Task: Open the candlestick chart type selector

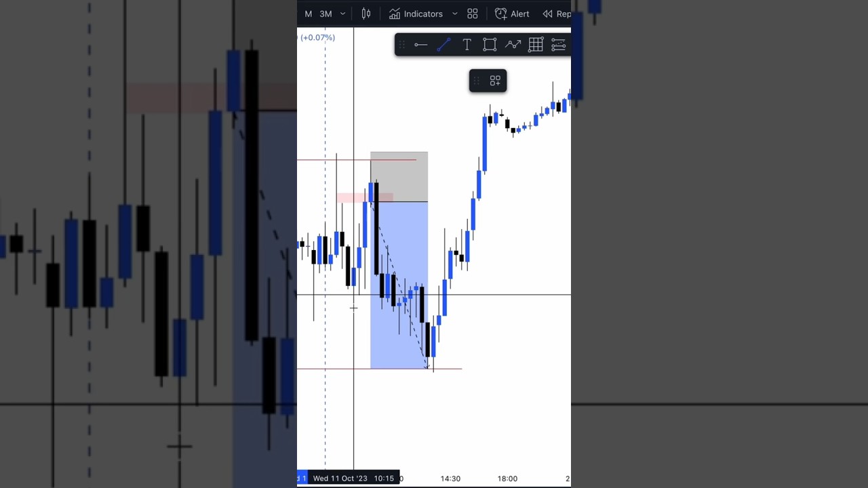Action: pyautogui.click(x=366, y=14)
